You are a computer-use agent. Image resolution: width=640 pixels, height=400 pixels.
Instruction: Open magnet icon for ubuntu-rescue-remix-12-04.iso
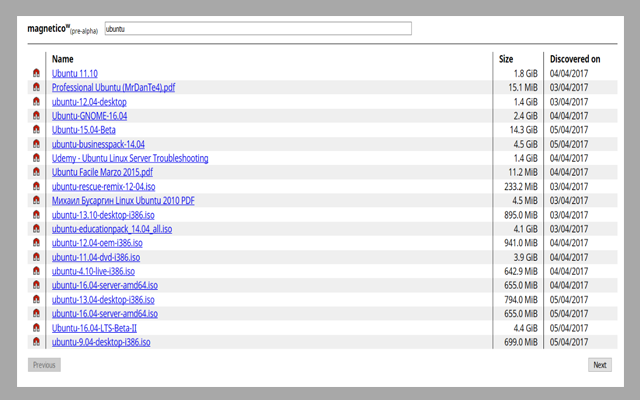[37, 187]
